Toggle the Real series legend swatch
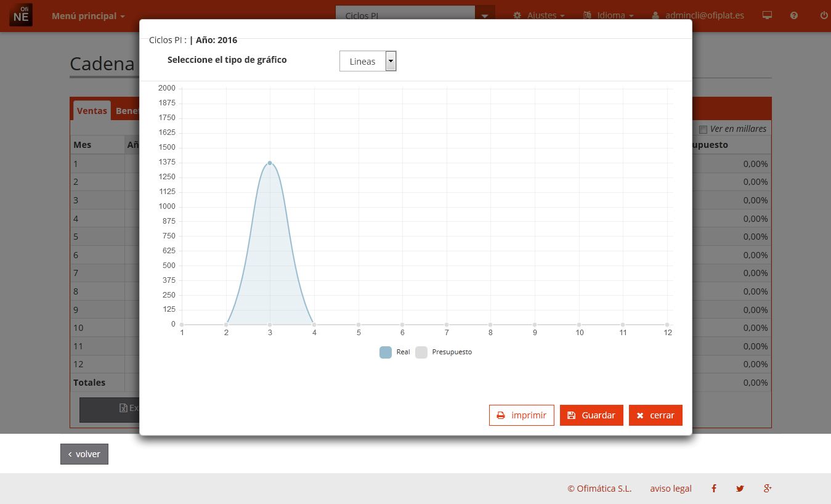The height and width of the screenshot is (504, 831). pos(386,352)
